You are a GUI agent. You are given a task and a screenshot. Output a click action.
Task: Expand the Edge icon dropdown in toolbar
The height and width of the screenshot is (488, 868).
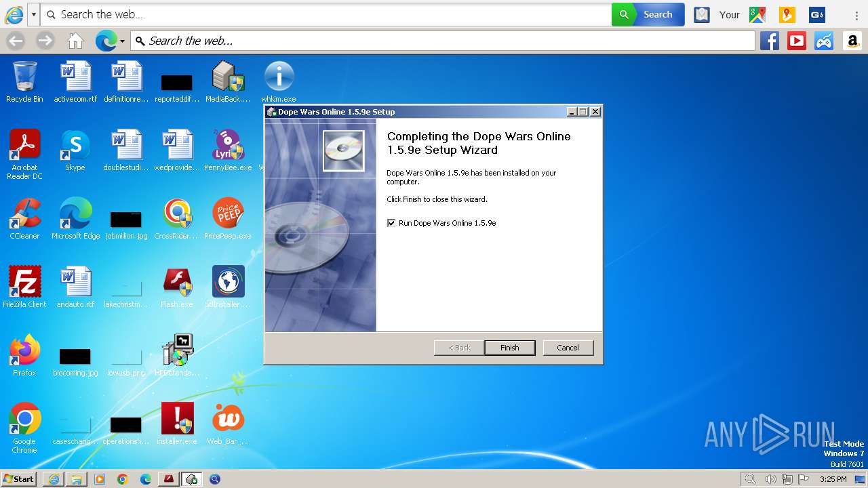(x=122, y=41)
